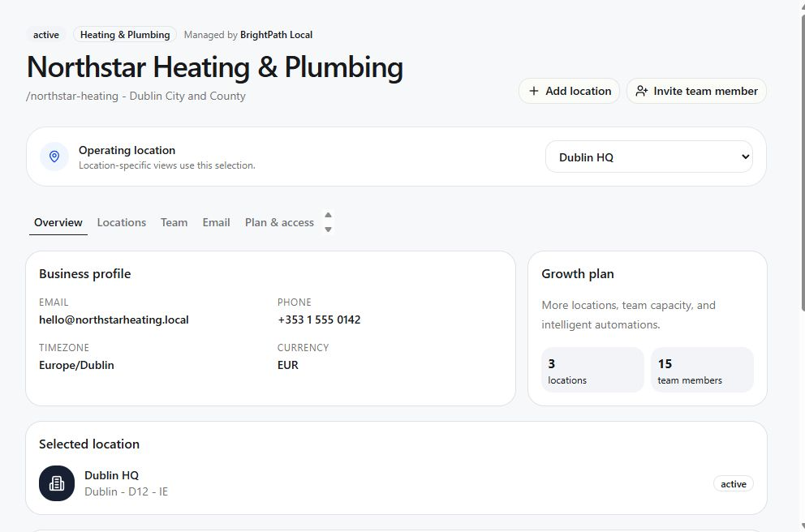Open the Locations tab
805x532 pixels.
pos(122,222)
